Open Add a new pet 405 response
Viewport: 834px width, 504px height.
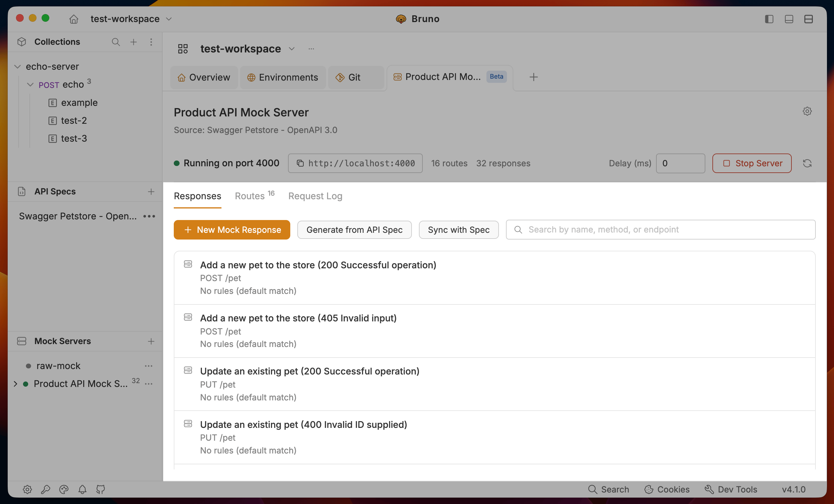(x=494, y=331)
